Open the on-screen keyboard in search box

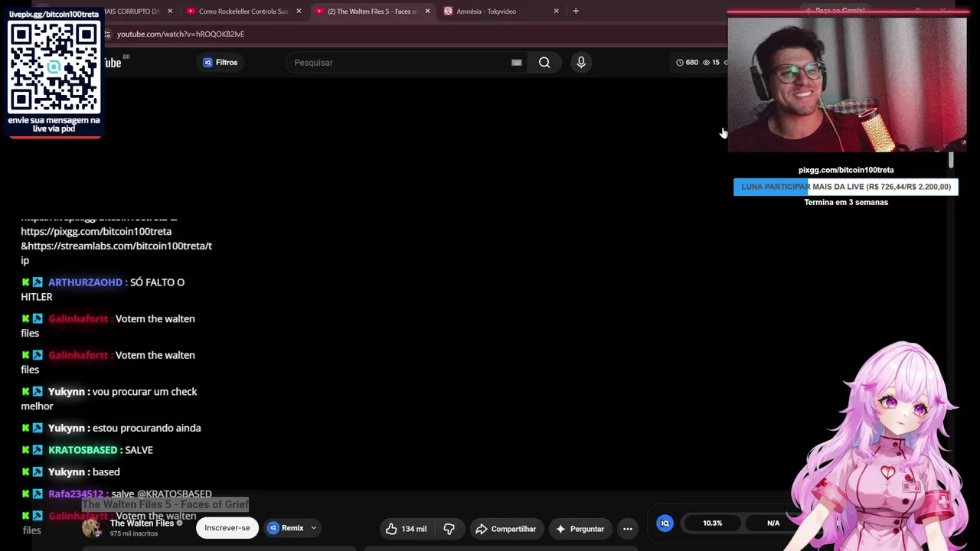point(517,63)
